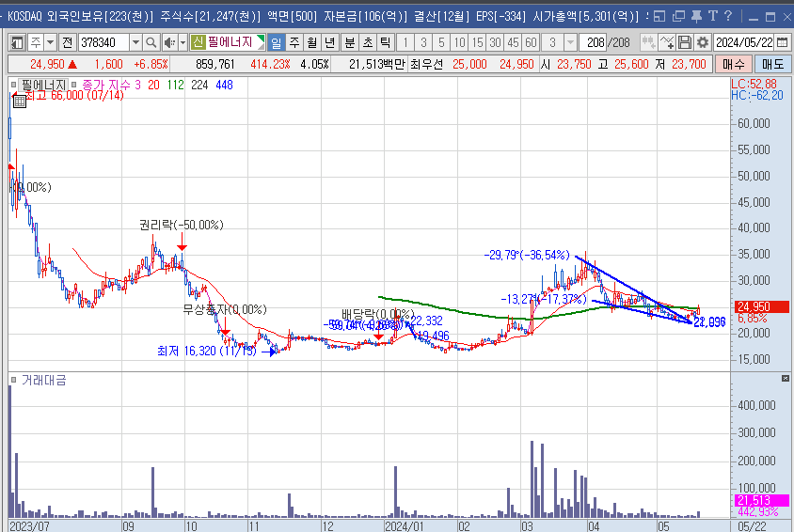The height and width of the screenshot is (532, 794).
Task: Toggle the 종가 지수 moving average legend box
Action: tap(74, 85)
